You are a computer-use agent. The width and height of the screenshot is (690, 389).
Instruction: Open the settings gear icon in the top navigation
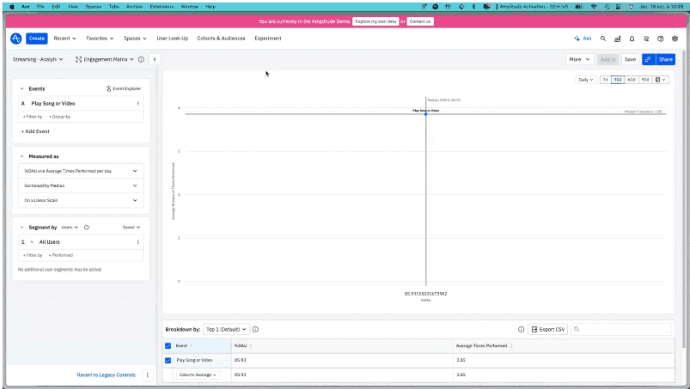click(x=675, y=39)
